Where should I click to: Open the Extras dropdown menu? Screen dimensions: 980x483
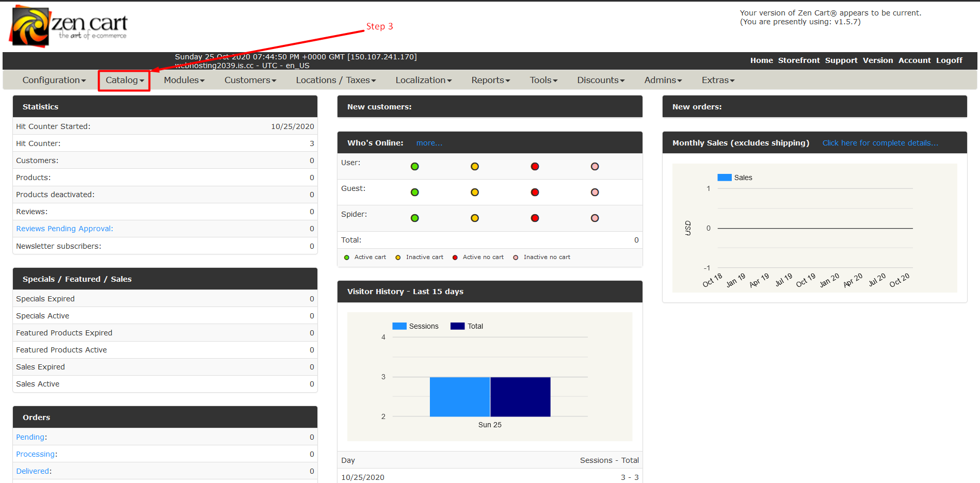[x=718, y=80]
